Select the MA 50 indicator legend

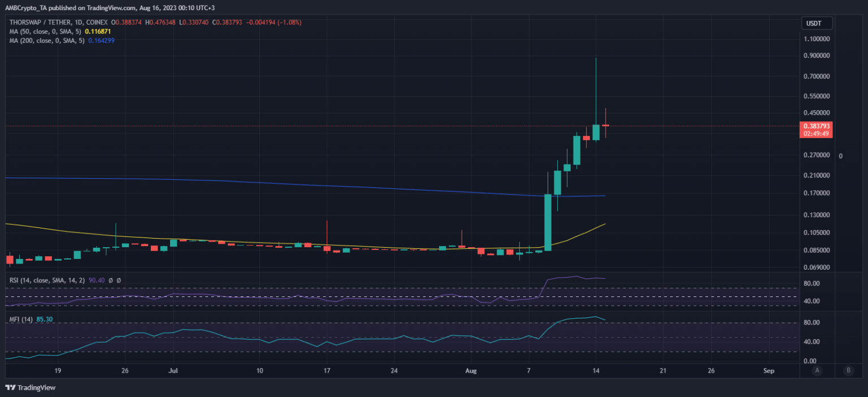coord(45,31)
